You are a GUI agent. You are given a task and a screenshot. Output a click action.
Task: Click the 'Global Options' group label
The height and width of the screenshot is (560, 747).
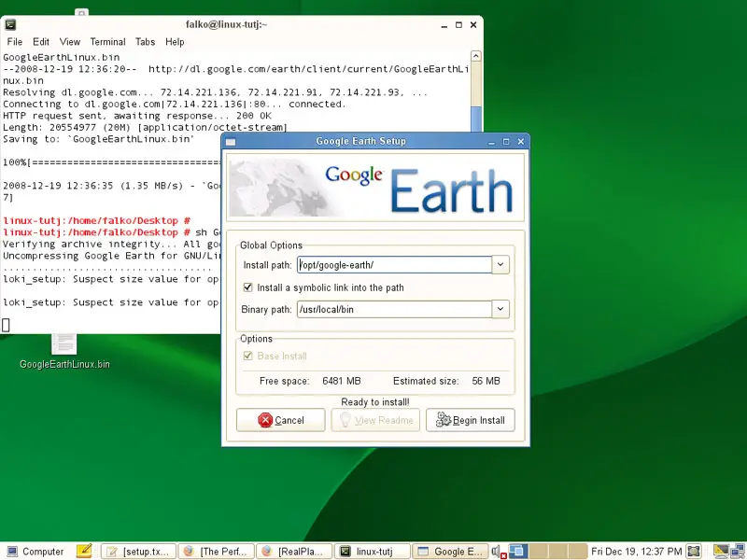coord(271,245)
